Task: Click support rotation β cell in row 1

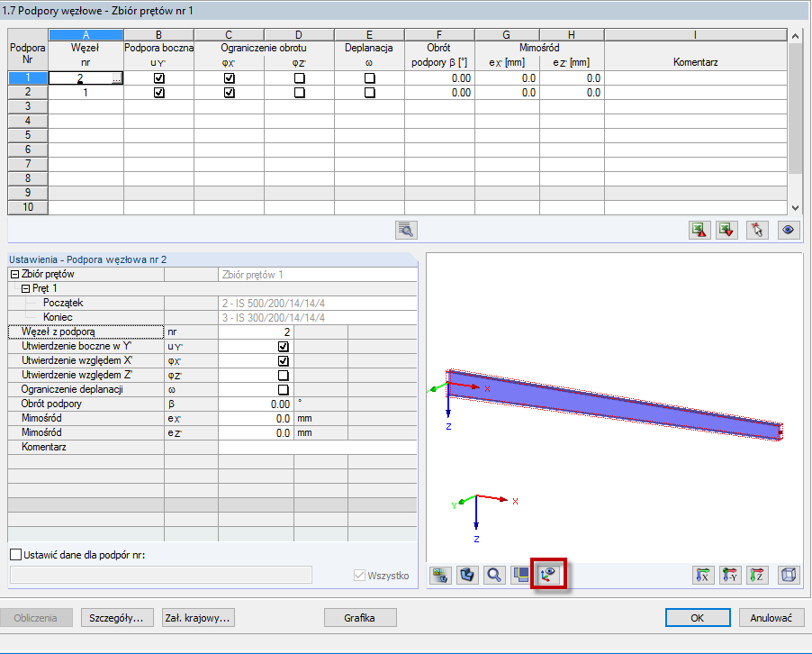Action: [439, 78]
